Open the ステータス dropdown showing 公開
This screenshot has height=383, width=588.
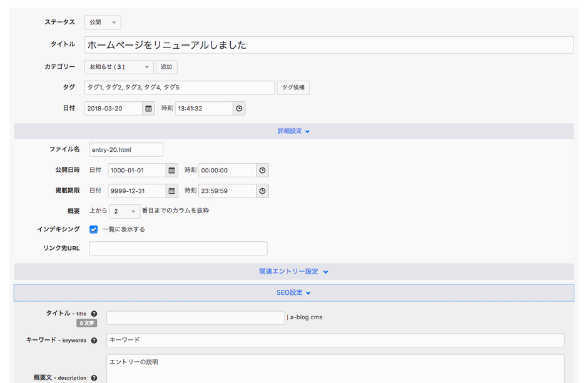pos(102,22)
